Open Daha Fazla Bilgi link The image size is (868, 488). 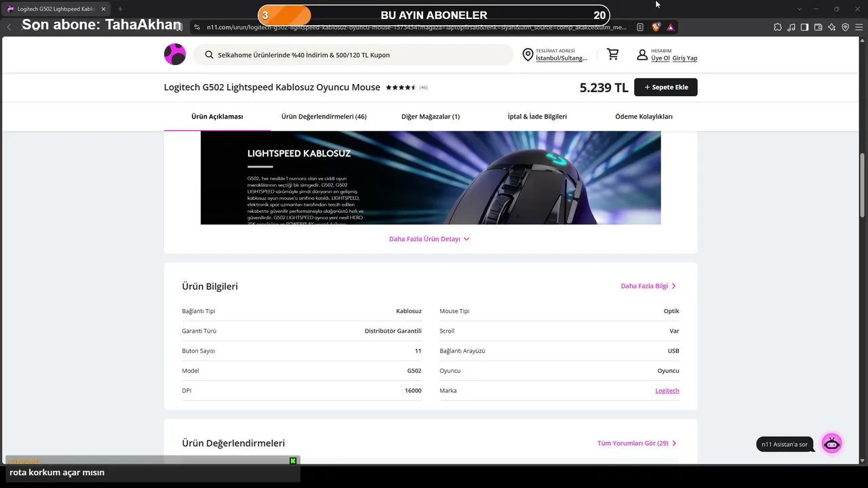click(x=648, y=286)
